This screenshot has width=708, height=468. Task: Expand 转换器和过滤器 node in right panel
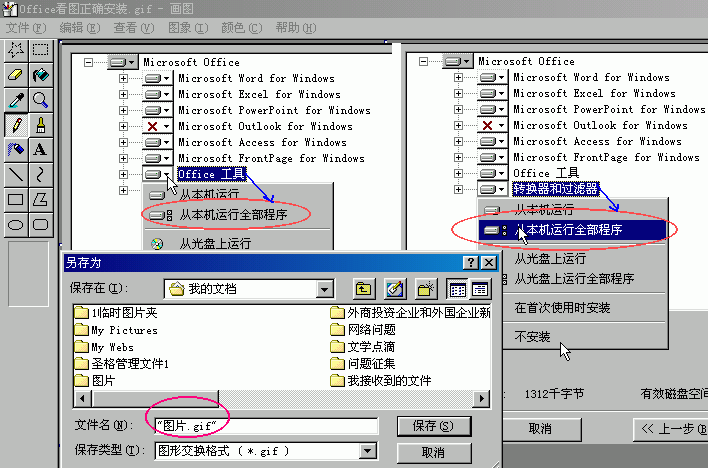tap(458, 189)
